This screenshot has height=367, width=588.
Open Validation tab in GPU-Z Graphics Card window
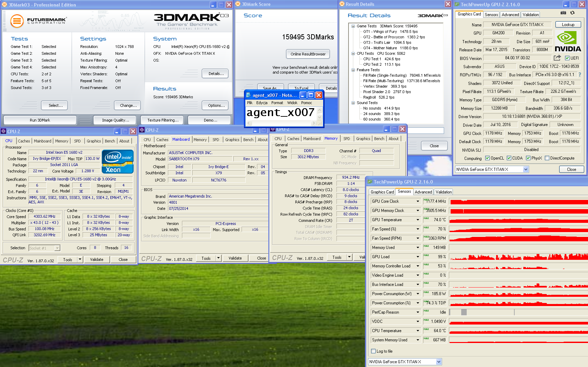pos(530,15)
